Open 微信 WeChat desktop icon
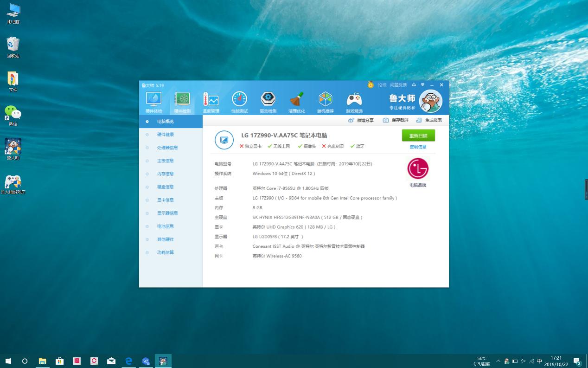This screenshot has height=368, width=588. [13, 116]
